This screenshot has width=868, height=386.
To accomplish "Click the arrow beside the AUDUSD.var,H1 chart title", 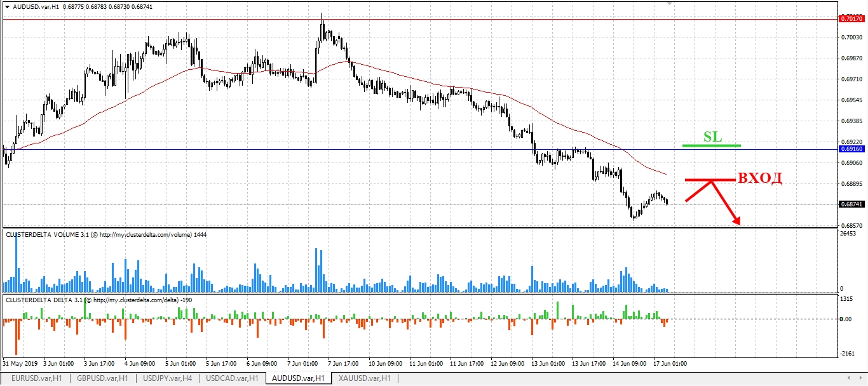I will tap(7, 6).
